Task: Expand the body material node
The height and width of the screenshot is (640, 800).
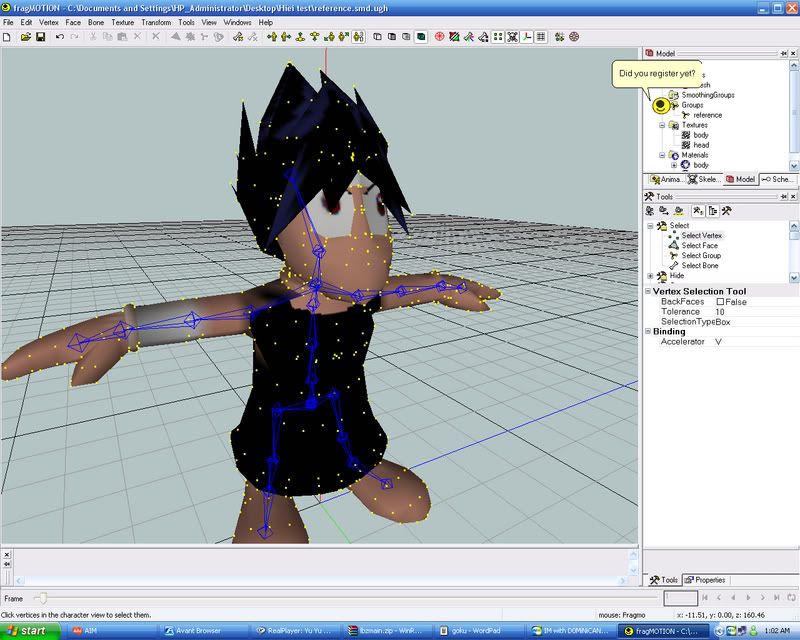Action: tap(673, 165)
